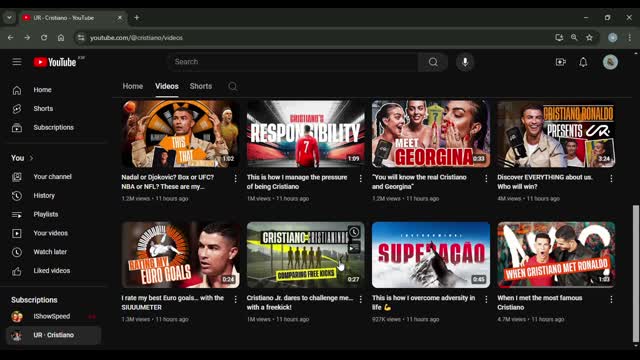Screen dimensions: 640x360
Task: Open the Create video icon
Action: click(x=560, y=62)
